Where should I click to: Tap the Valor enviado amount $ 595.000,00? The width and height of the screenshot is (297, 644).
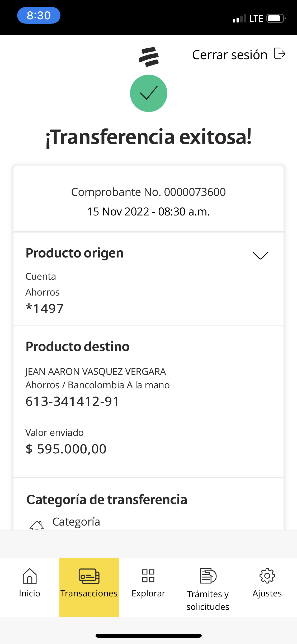click(x=66, y=449)
